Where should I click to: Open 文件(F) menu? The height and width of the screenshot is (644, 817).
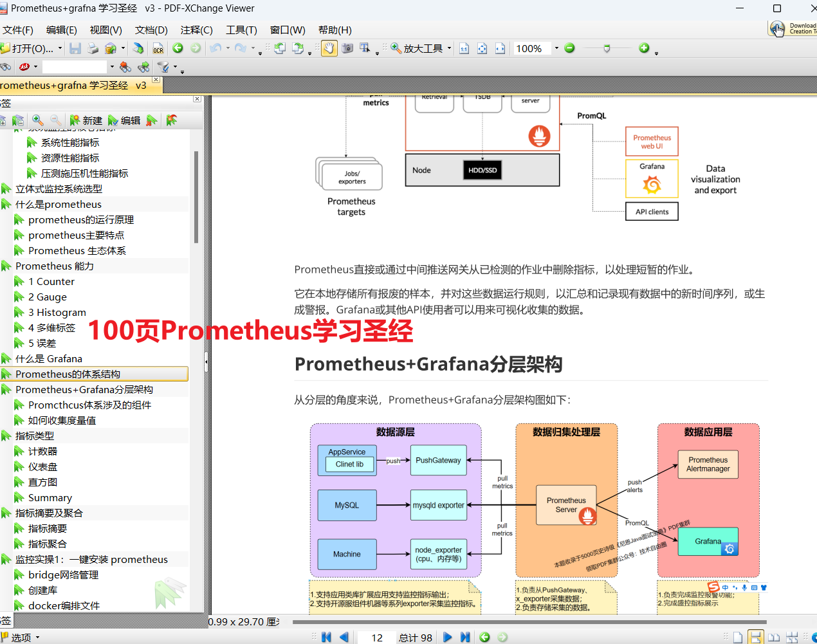coord(18,30)
